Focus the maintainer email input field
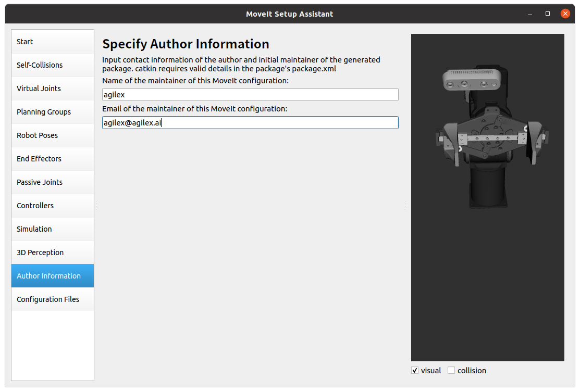 tap(250, 123)
